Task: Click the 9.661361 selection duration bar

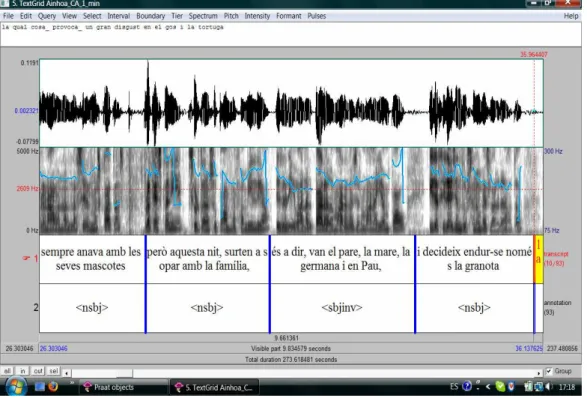Action: click(286, 338)
